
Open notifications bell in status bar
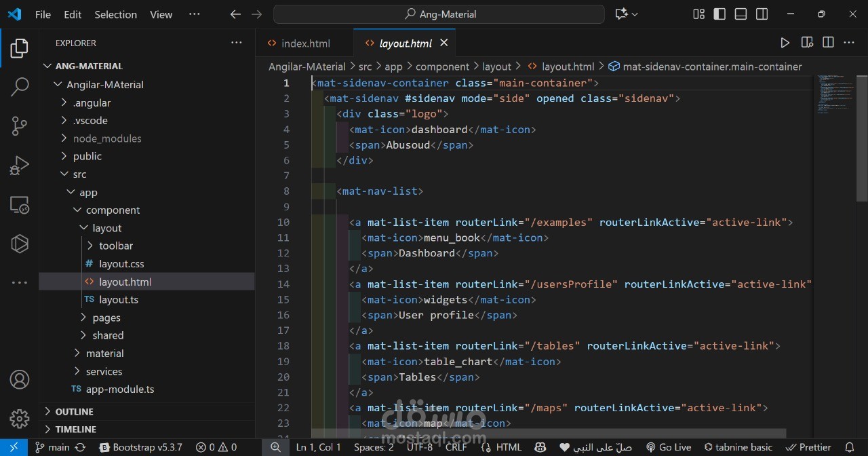(850, 447)
